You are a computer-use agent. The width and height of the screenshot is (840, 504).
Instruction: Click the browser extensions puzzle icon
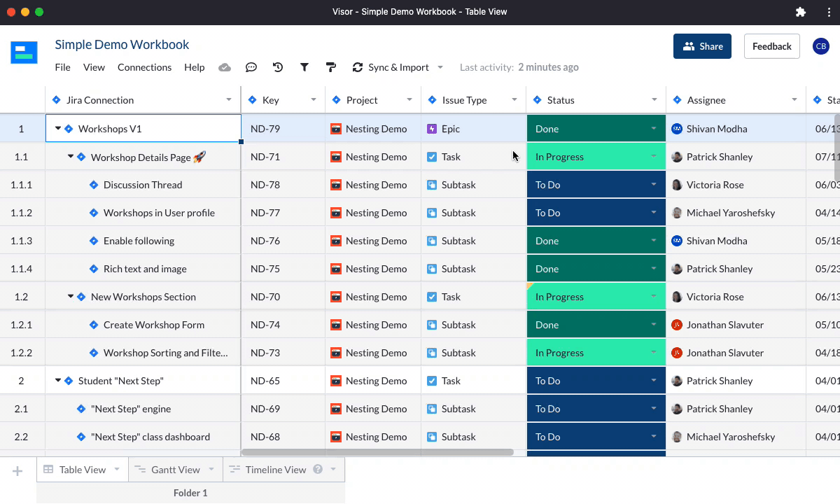click(x=801, y=12)
